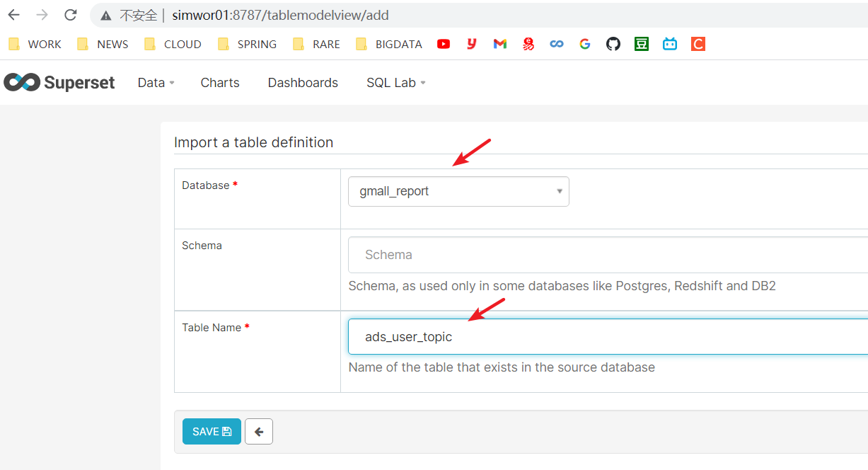Click the 'Import a table definition' heading

[x=253, y=142]
